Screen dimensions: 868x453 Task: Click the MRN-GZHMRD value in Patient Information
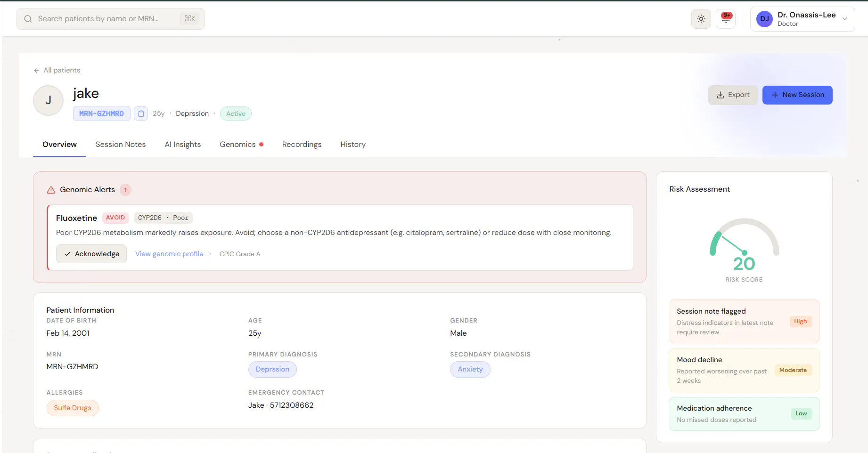click(72, 366)
